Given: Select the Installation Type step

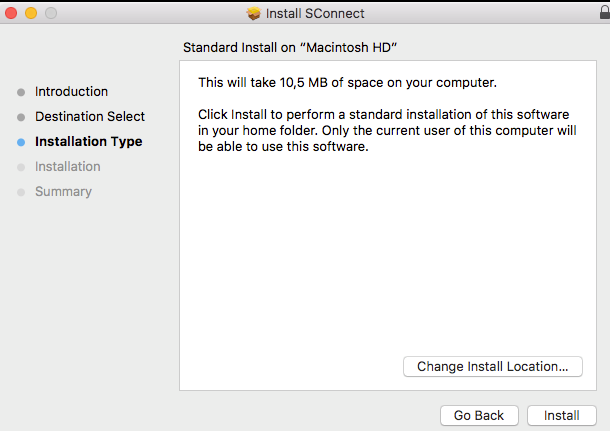Looking at the screenshot, I should click(89, 142).
